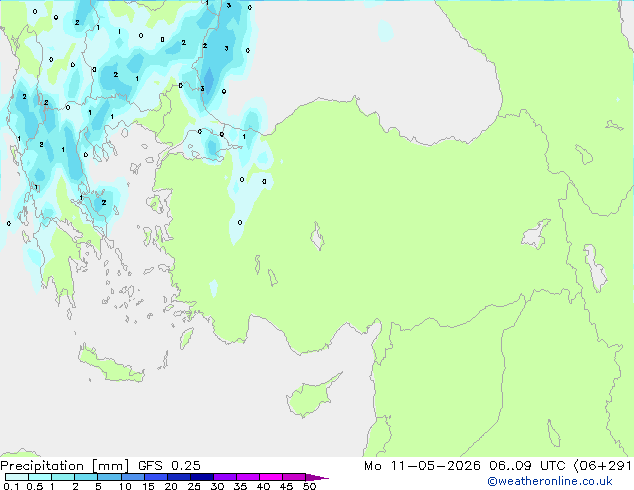Click the 35–40 mm legend color swatch
634x490 pixels.
tap(248, 477)
